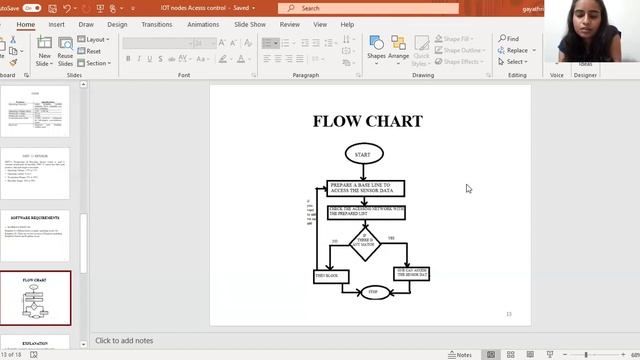The height and width of the screenshot is (360, 640).
Task: Open the Layout dropdown
Action: point(93,39)
